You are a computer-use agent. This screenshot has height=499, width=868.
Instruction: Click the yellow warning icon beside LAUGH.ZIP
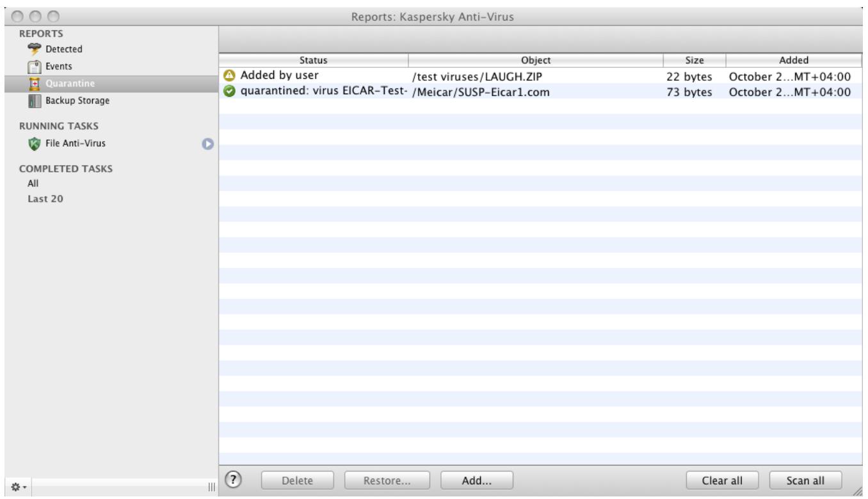[x=231, y=74]
